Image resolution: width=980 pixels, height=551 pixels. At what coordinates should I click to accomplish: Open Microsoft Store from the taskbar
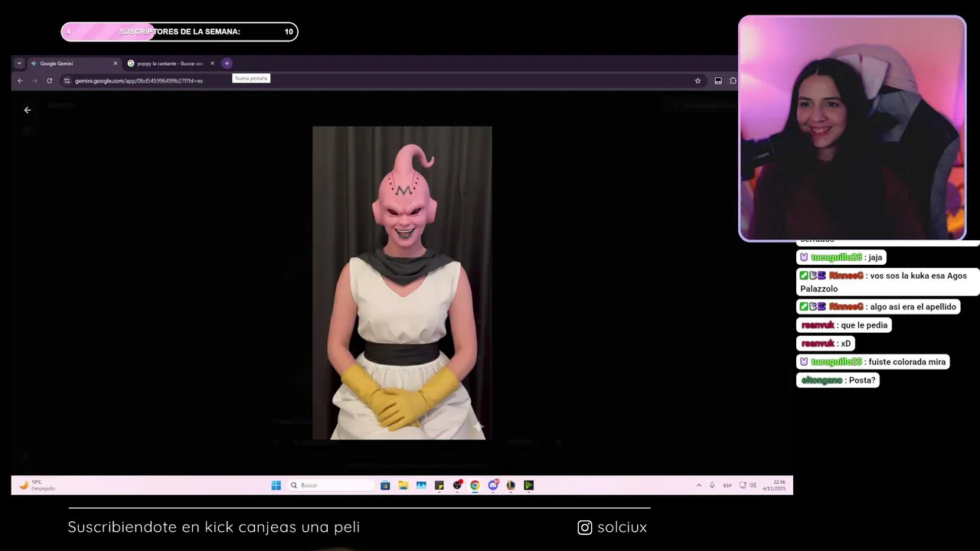pos(385,485)
